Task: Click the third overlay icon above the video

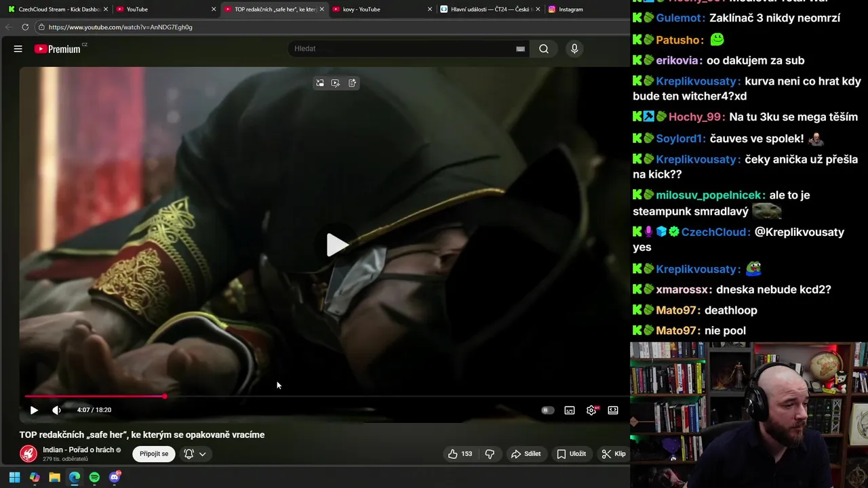Action: [x=352, y=83]
